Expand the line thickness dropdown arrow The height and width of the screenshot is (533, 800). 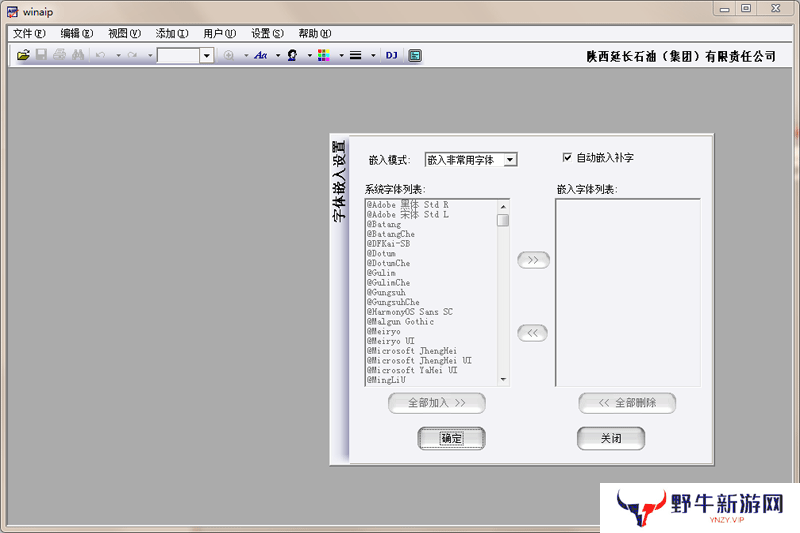pyautogui.click(x=373, y=55)
